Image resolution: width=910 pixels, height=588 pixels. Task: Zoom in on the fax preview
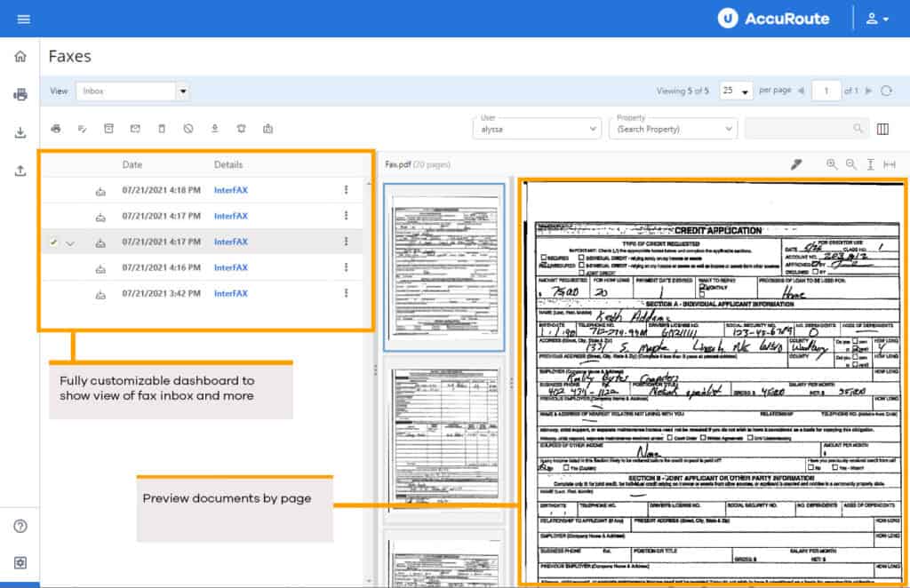[x=832, y=164]
